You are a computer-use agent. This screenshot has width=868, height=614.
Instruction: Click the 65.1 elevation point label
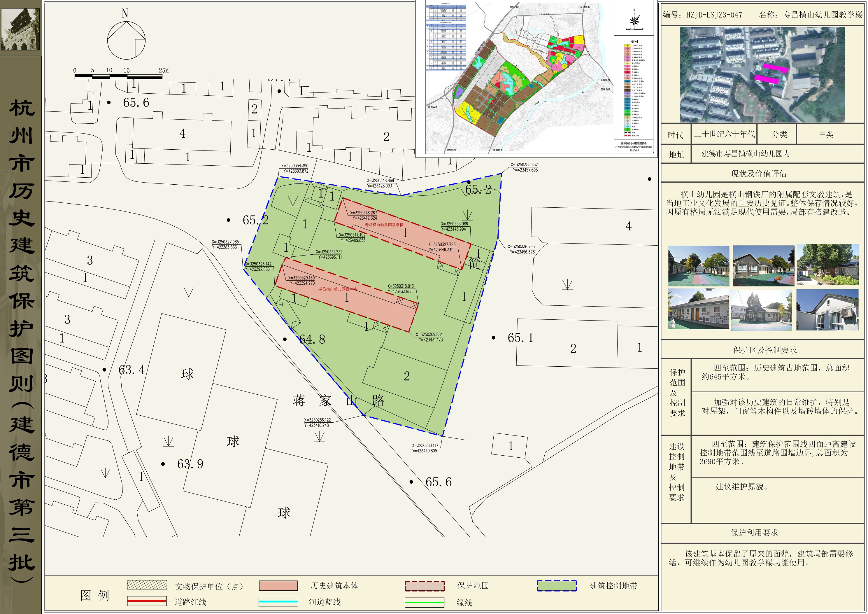[x=520, y=338]
